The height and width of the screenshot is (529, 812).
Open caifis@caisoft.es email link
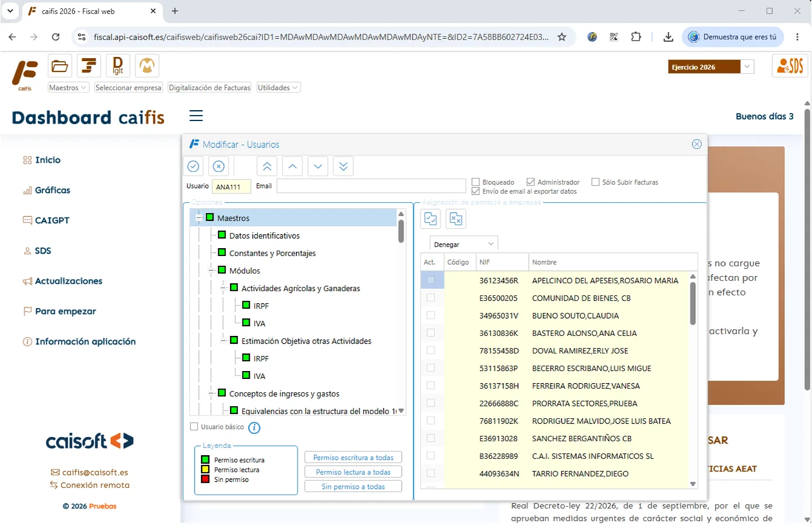point(90,472)
